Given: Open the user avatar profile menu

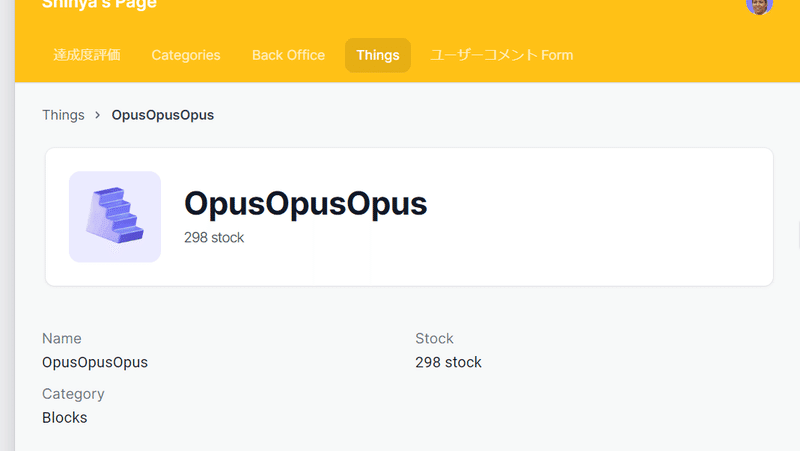Looking at the screenshot, I should click(x=759, y=5).
